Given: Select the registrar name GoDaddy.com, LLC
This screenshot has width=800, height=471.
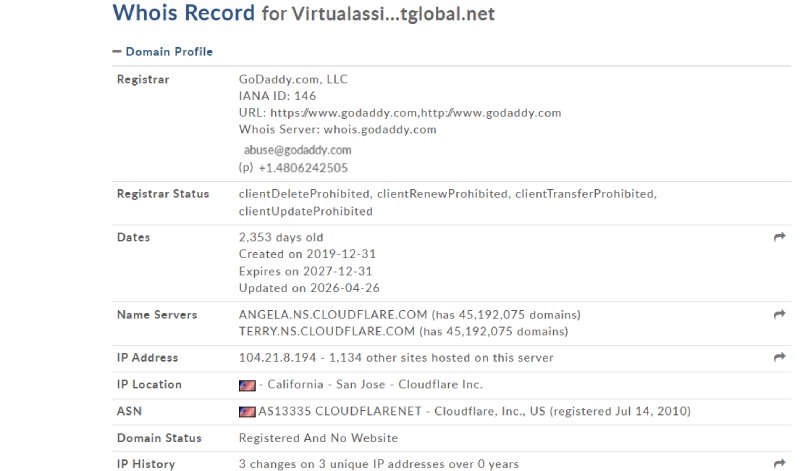Looking at the screenshot, I should [x=293, y=79].
